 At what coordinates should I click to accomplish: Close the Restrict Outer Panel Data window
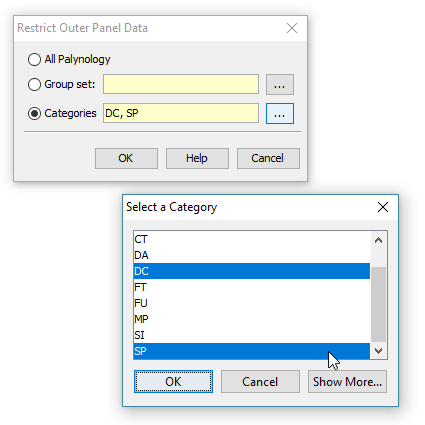(x=292, y=28)
